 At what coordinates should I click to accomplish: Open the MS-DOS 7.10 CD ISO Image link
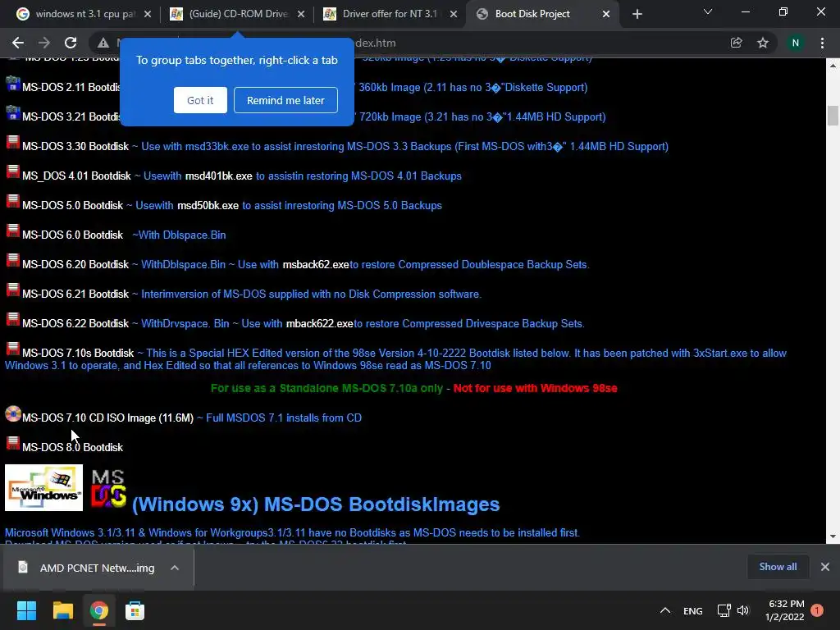tap(107, 418)
